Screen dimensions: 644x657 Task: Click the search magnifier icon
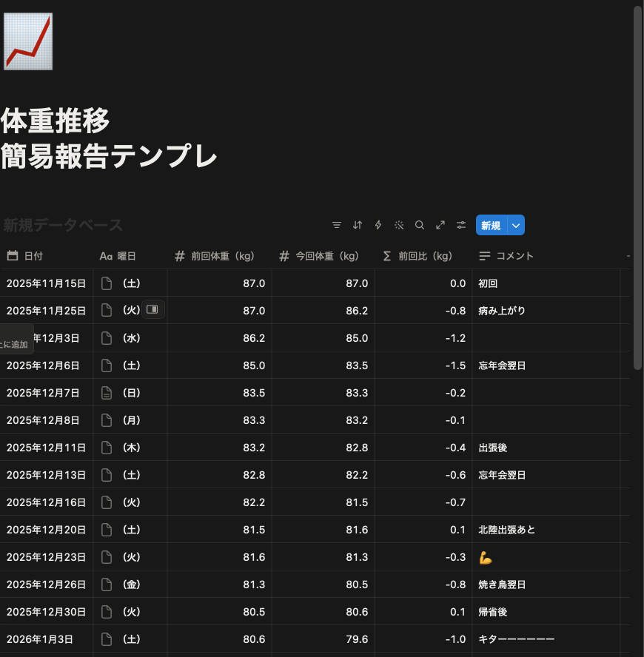point(420,225)
